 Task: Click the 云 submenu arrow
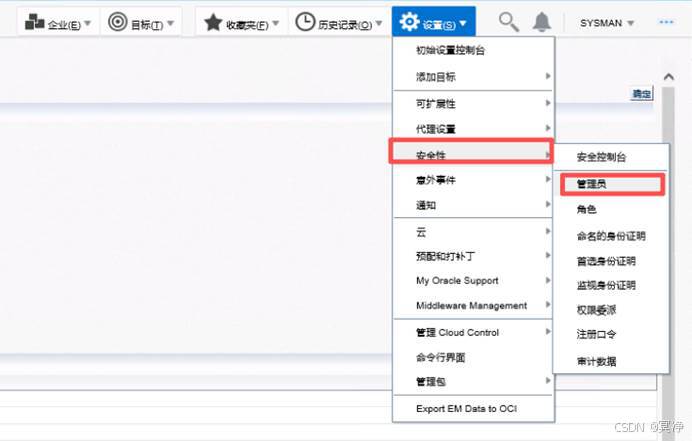548,231
